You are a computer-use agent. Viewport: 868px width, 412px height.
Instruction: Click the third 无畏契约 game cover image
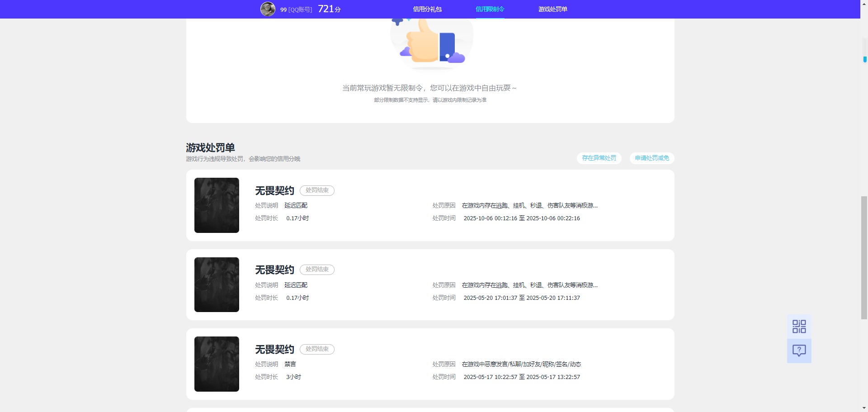coord(216,364)
